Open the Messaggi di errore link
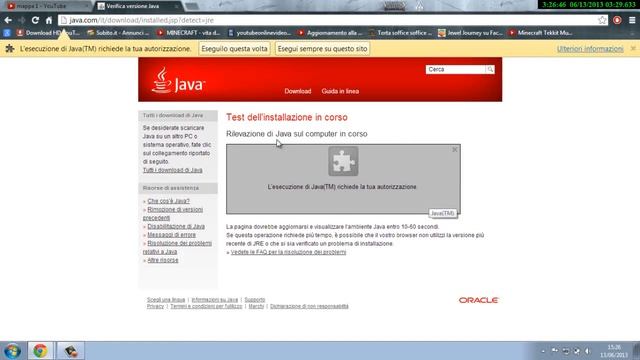 point(171,235)
